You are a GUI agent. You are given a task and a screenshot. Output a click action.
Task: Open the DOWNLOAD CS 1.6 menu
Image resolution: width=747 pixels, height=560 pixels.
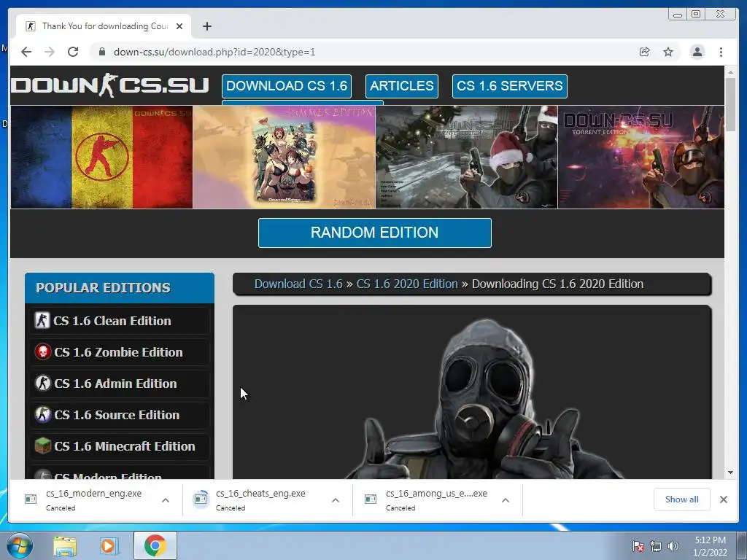[287, 86]
